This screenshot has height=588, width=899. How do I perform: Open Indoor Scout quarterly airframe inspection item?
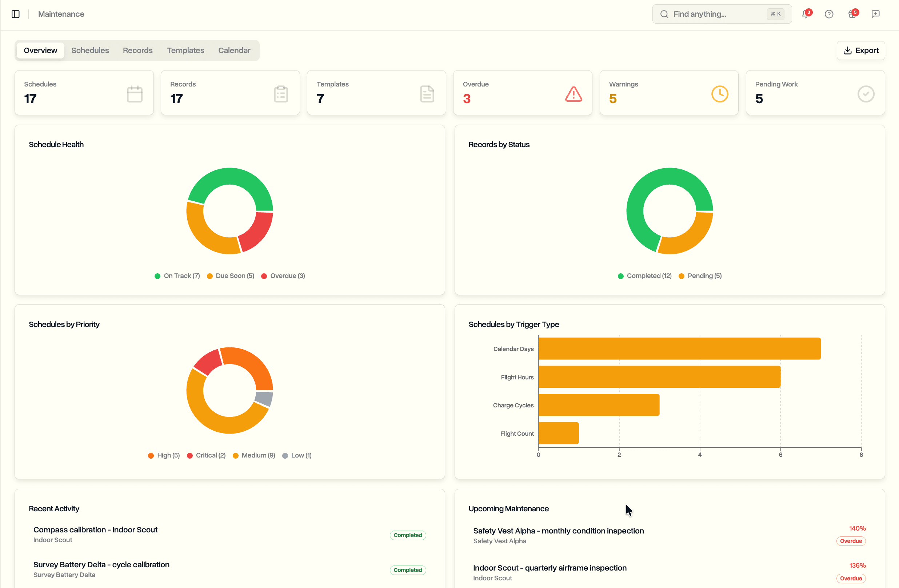(x=669, y=572)
